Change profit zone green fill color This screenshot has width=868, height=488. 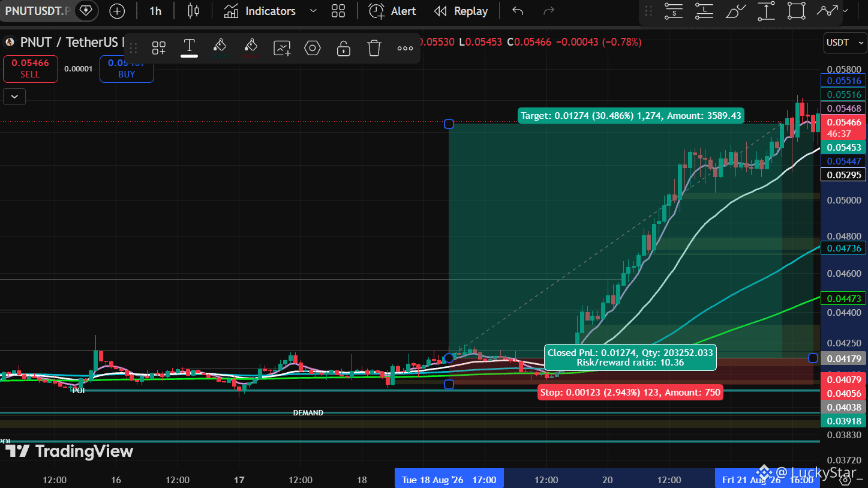220,47
